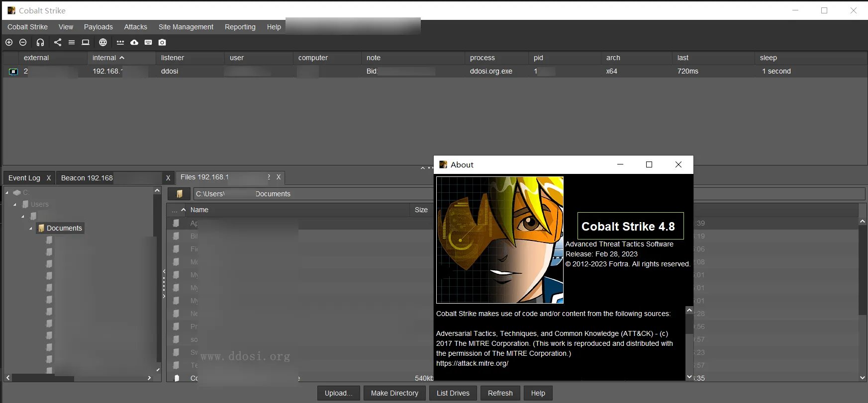Open the web log globe icon
This screenshot has height=403, width=868.
[x=103, y=42]
